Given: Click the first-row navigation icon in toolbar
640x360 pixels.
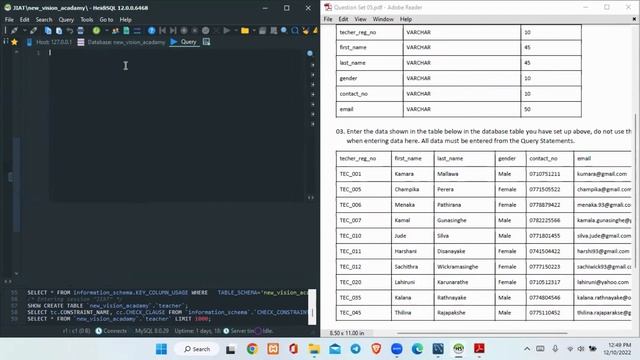Looking at the screenshot, I should (x=162, y=31).
